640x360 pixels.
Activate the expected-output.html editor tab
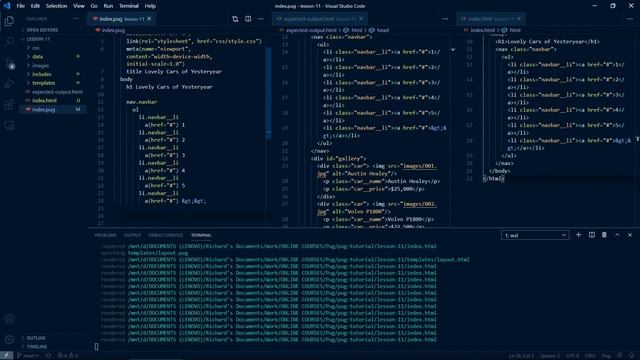tap(320, 19)
